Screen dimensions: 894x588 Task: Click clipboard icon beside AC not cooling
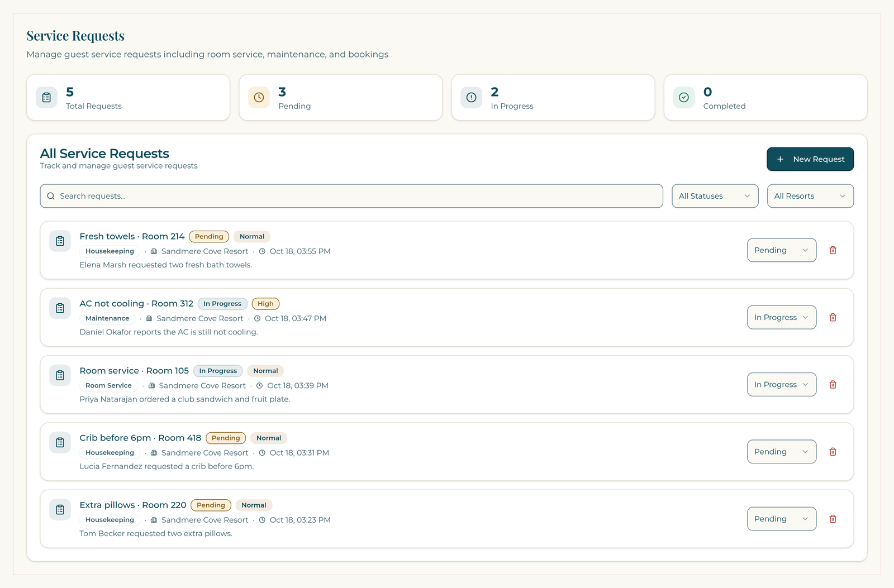60,308
